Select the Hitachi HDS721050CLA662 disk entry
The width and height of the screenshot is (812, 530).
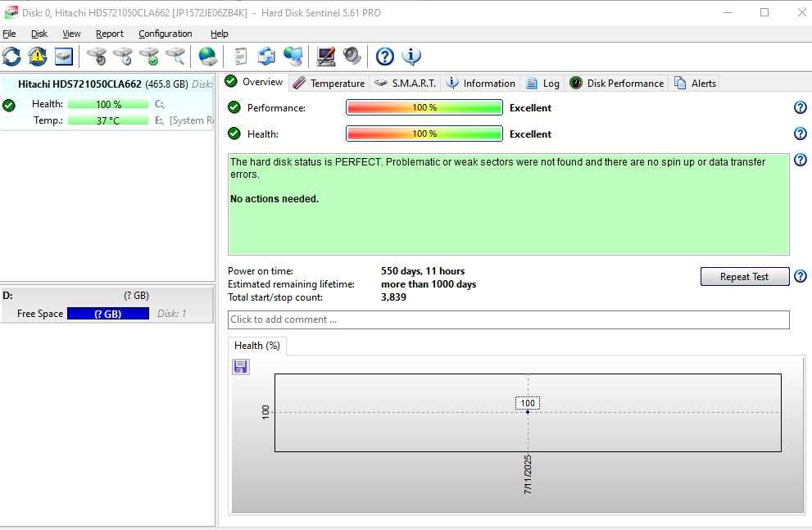(107, 102)
